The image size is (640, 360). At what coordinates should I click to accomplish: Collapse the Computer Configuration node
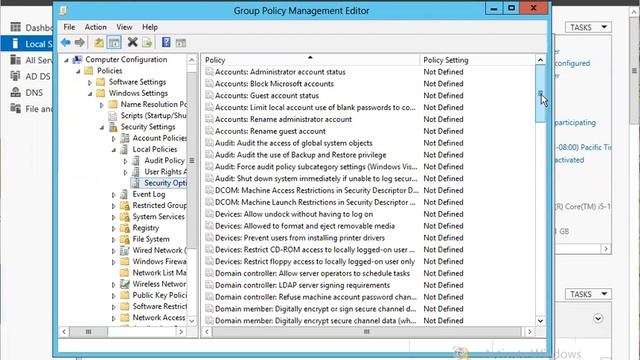coord(67,60)
